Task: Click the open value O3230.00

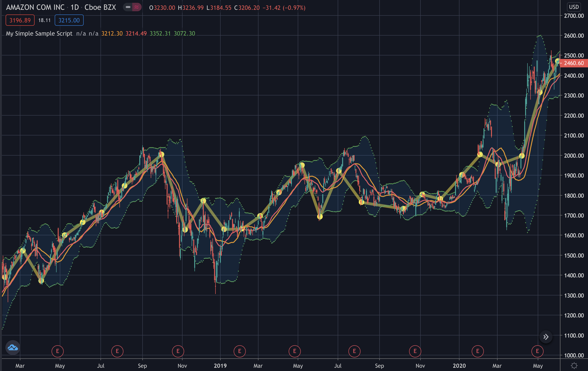Action: coord(162,8)
